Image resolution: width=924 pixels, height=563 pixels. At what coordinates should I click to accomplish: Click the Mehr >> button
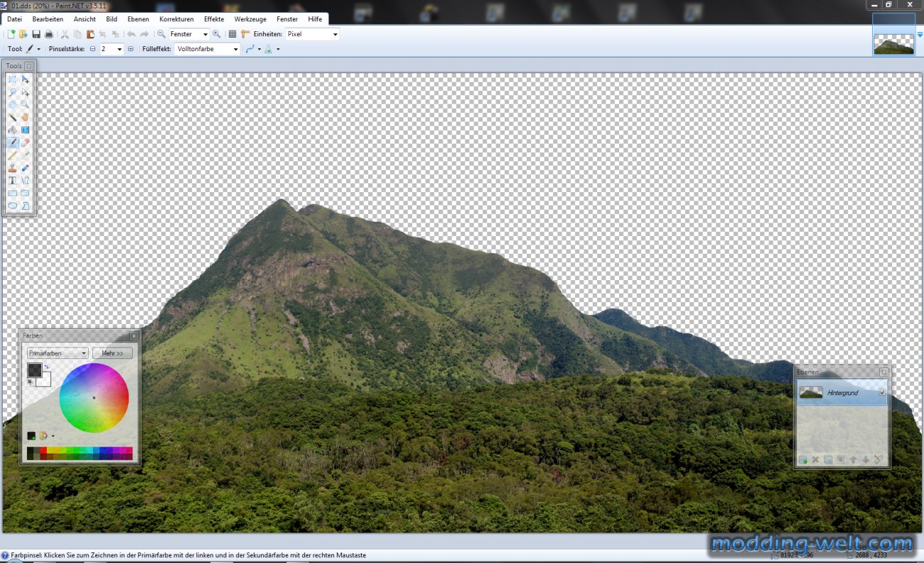[112, 353]
